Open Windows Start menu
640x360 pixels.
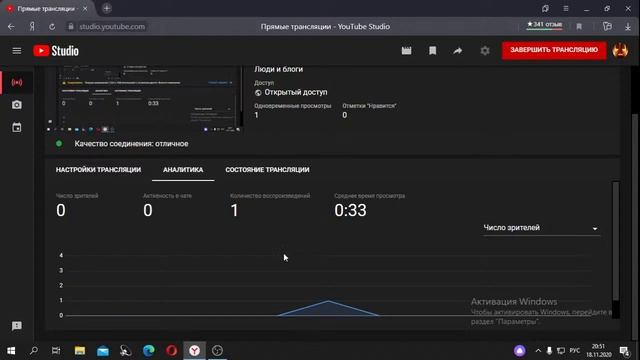[x=11, y=350]
